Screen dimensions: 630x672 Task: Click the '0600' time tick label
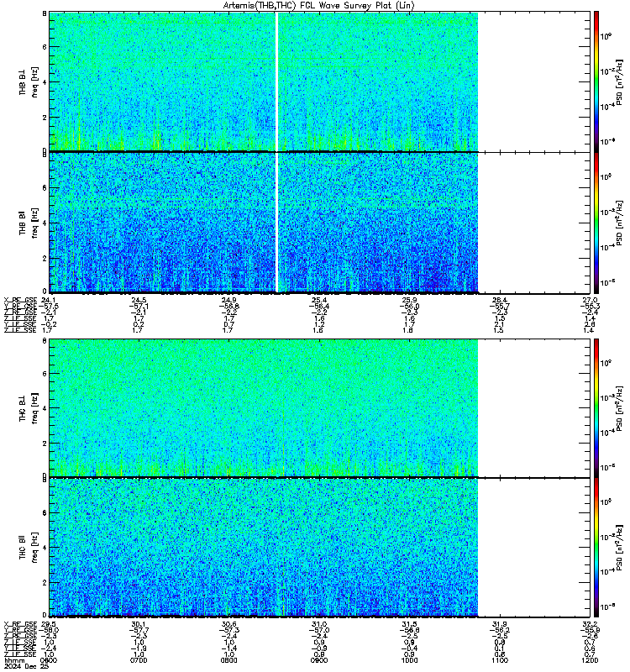tap(49, 660)
